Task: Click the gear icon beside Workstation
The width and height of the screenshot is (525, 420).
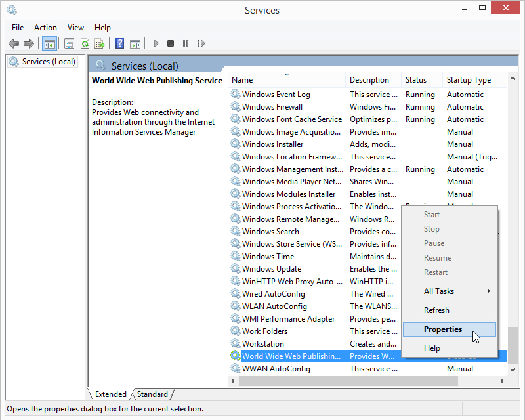Action: (x=236, y=343)
